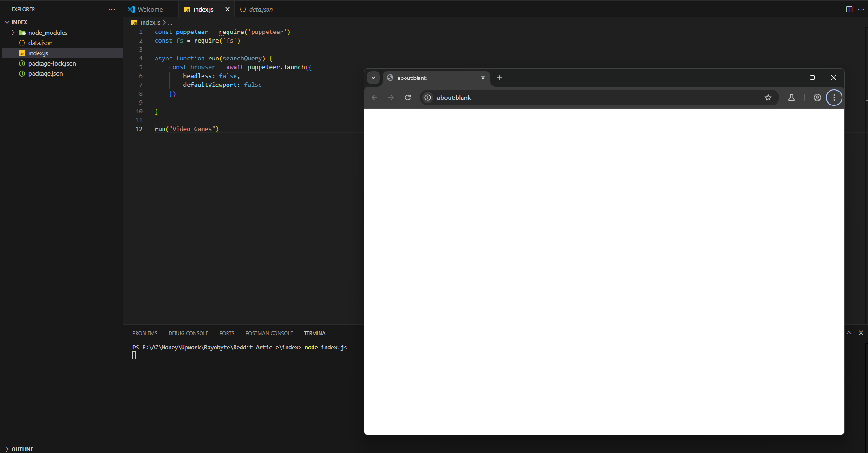Open the editor More Actions (…) icon
The image size is (868, 453).
point(861,9)
